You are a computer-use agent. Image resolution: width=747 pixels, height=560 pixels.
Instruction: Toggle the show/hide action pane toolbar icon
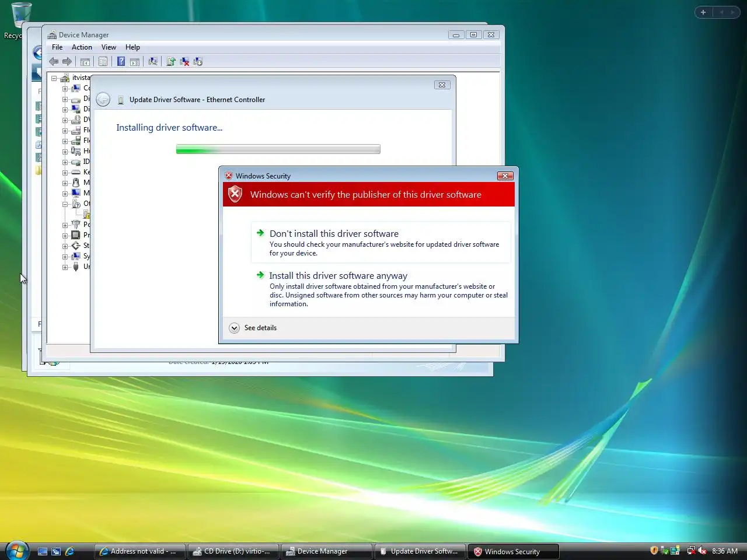(x=135, y=61)
